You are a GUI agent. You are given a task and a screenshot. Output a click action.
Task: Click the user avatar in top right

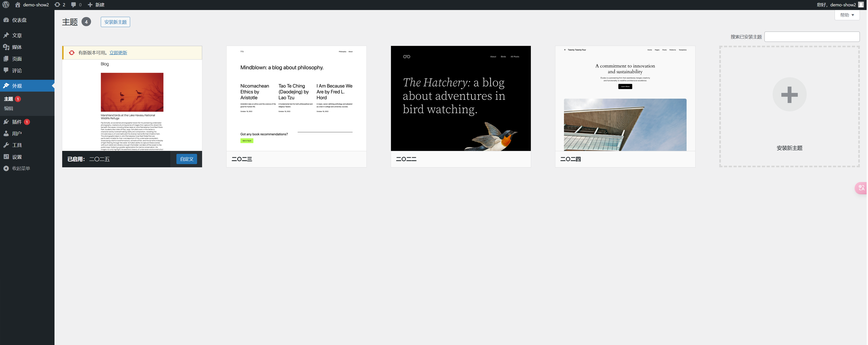coord(861,5)
